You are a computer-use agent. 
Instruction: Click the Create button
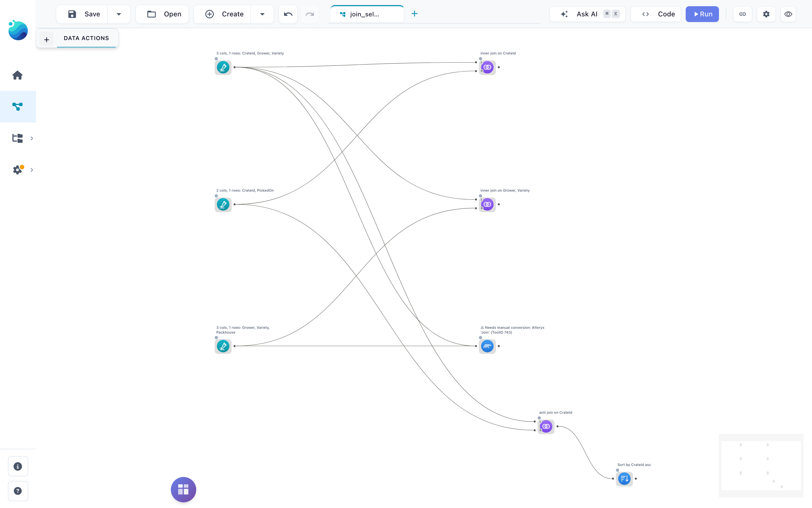[x=223, y=14]
